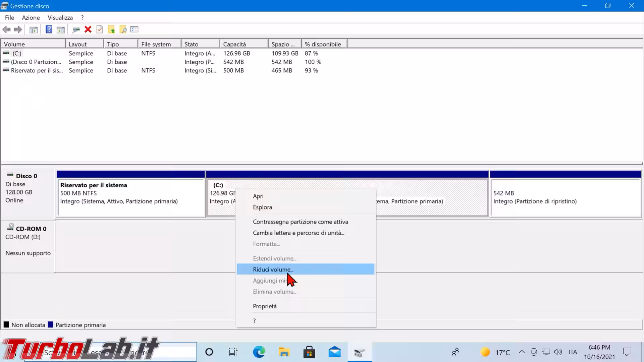Click the blue Help question-mark toolbar icon
644x362 pixels.
[x=49, y=29]
